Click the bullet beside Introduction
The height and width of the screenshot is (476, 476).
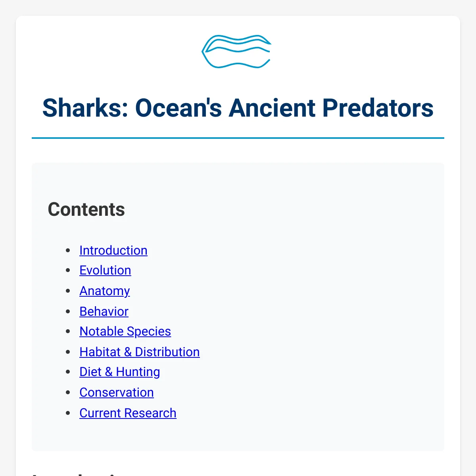[x=68, y=251]
